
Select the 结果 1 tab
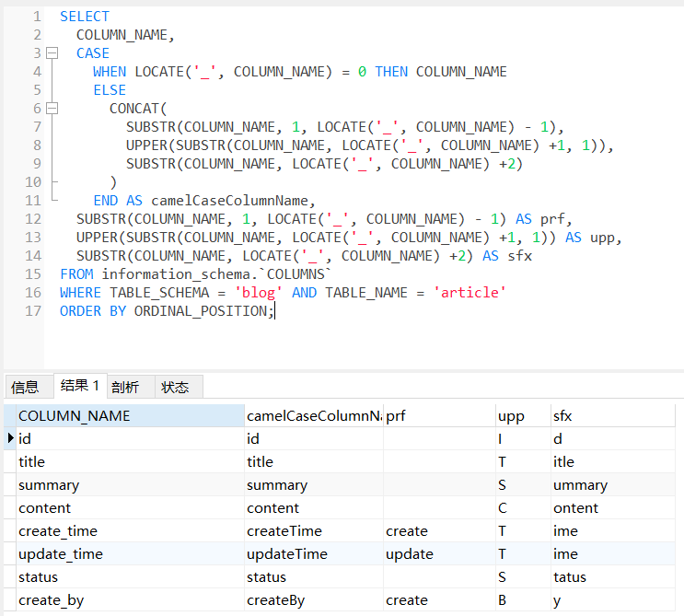(x=80, y=386)
